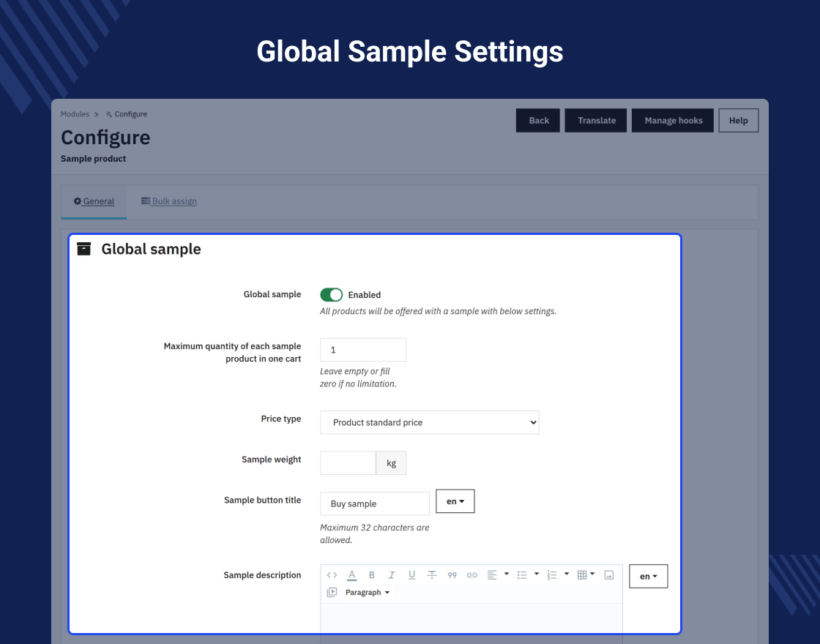Insert a blockquote

452,575
